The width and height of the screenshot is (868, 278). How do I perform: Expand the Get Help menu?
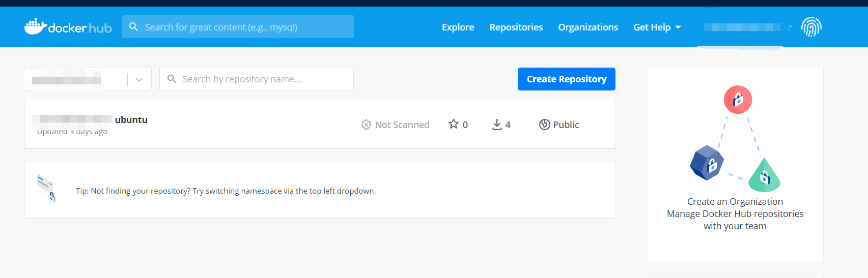[657, 27]
